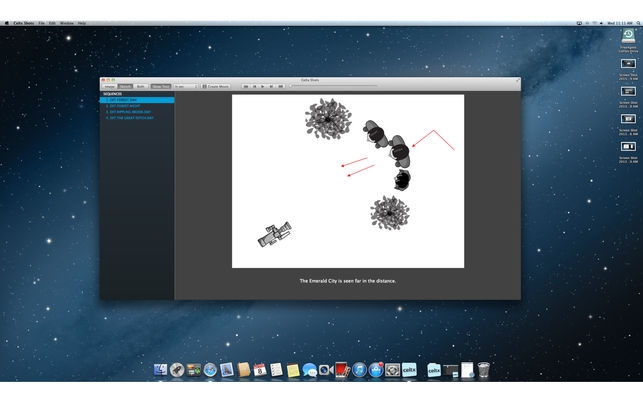Viewport: 643px width, 402px height.
Task: Open App Store from the Dock
Action: (376, 370)
